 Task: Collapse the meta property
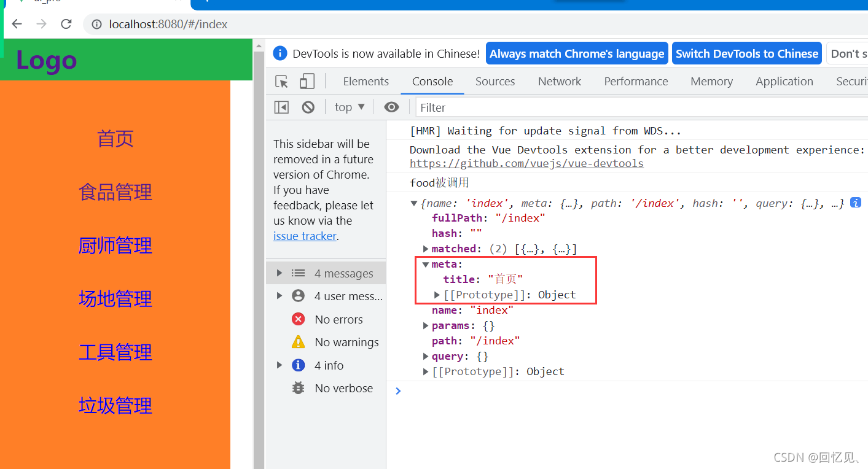426,264
